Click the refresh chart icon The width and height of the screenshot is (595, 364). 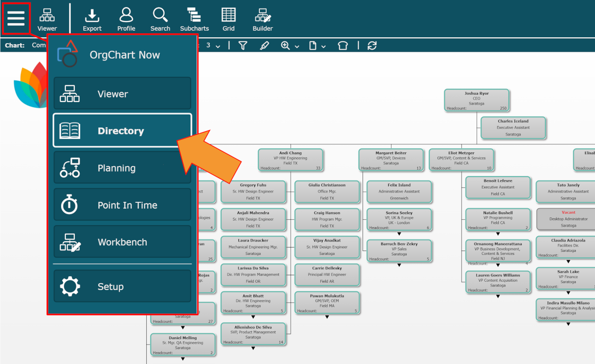tap(372, 46)
